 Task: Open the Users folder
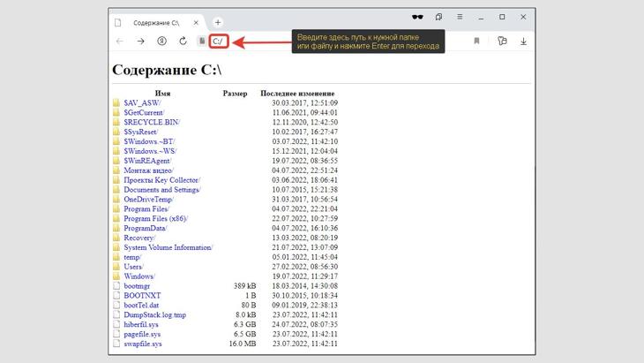tap(133, 267)
